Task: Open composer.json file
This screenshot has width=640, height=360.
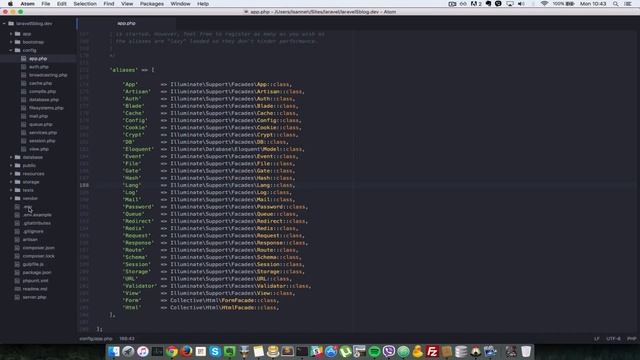Action: (38, 248)
